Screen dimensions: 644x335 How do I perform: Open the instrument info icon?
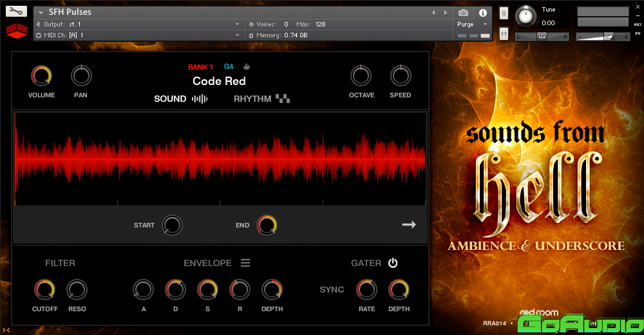[483, 13]
